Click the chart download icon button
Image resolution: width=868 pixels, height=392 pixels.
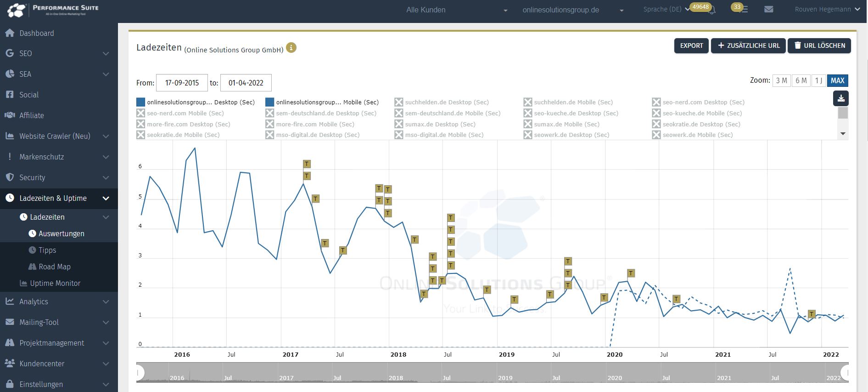tap(841, 98)
